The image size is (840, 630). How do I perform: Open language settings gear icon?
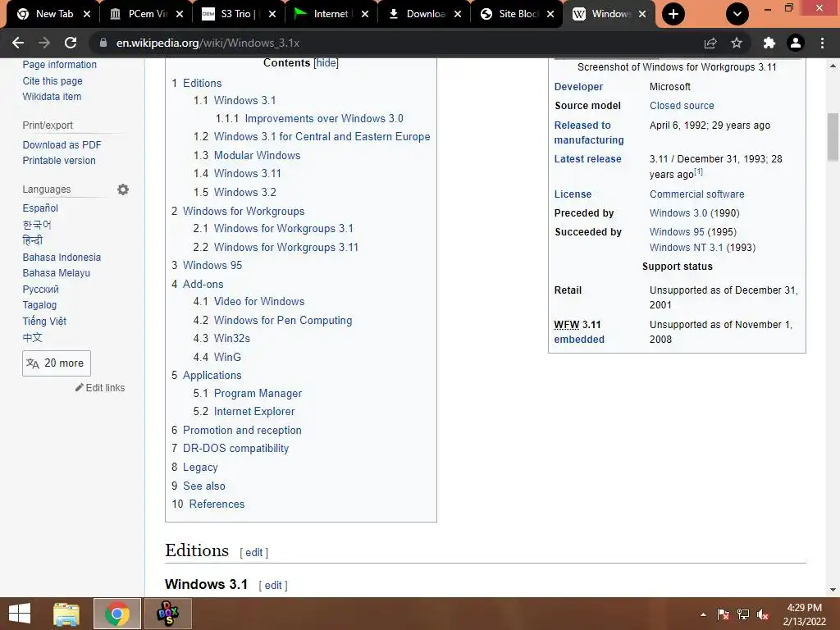[x=123, y=189]
